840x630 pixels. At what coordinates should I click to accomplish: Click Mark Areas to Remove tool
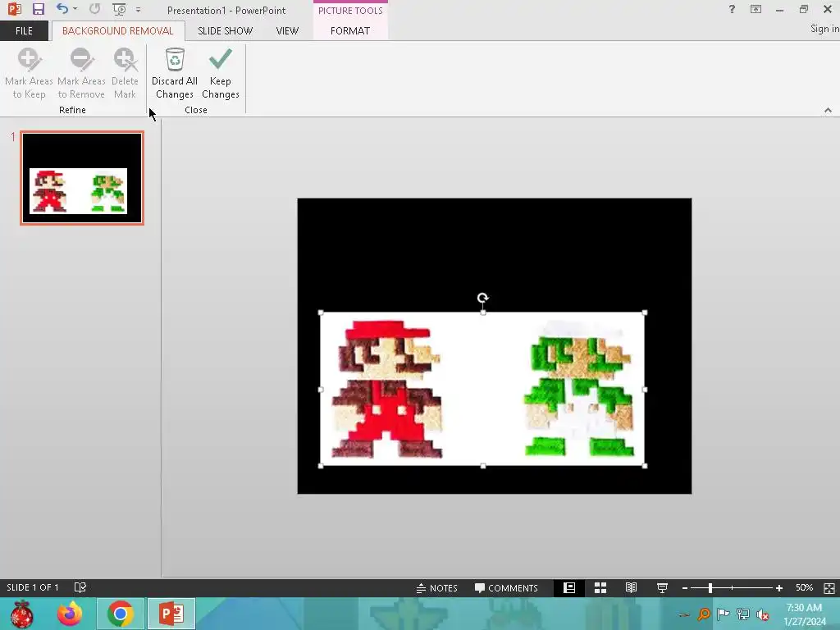(x=81, y=73)
